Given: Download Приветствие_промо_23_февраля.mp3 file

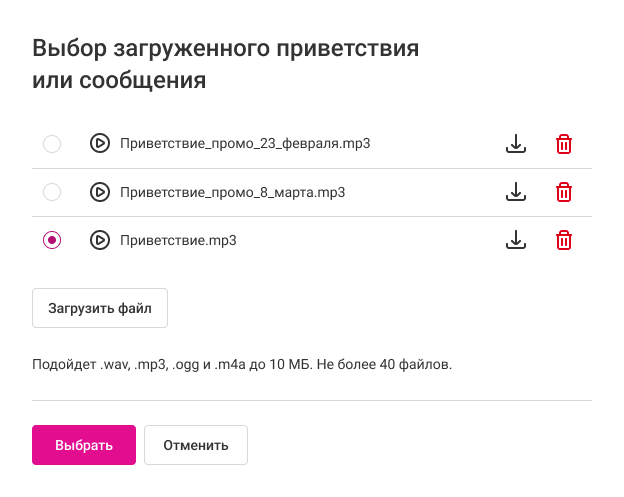Looking at the screenshot, I should [x=515, y=144].
